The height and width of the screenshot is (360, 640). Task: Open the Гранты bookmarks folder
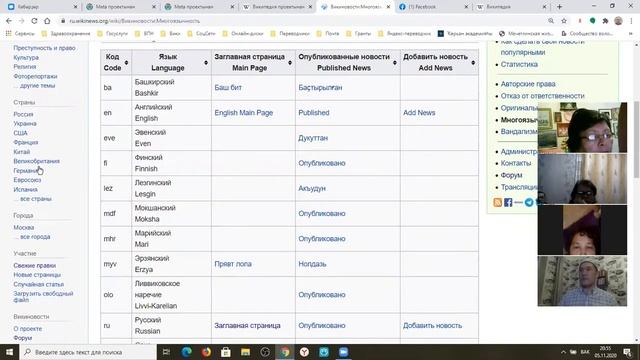pyautogui.click(x=358, y=33)
